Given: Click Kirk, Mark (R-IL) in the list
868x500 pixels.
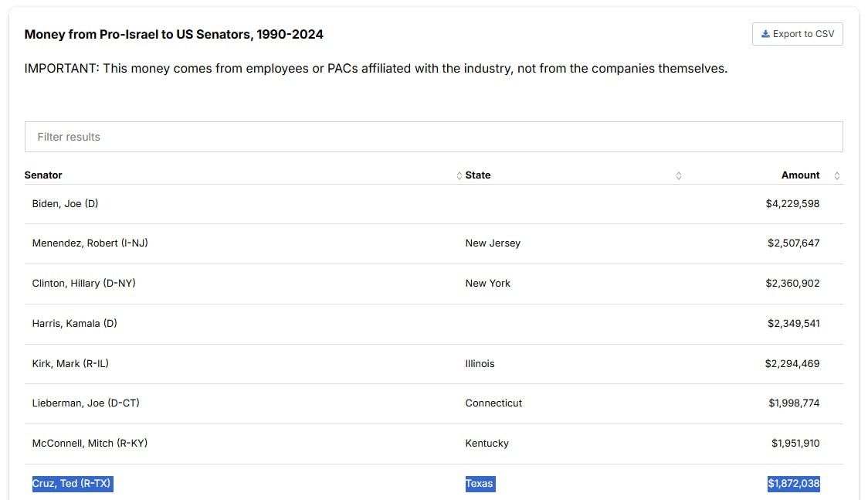Looking at the screenshot, I should (x=70, y=363).
